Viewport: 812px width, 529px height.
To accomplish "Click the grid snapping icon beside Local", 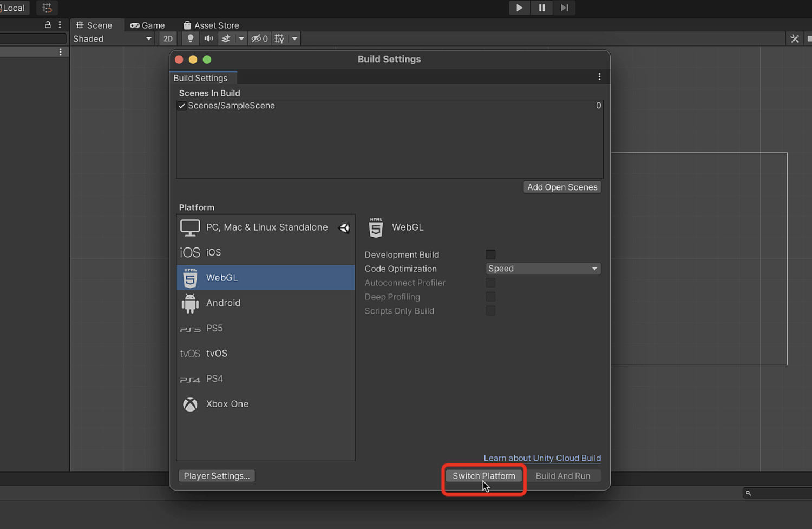I will point(47,8).
